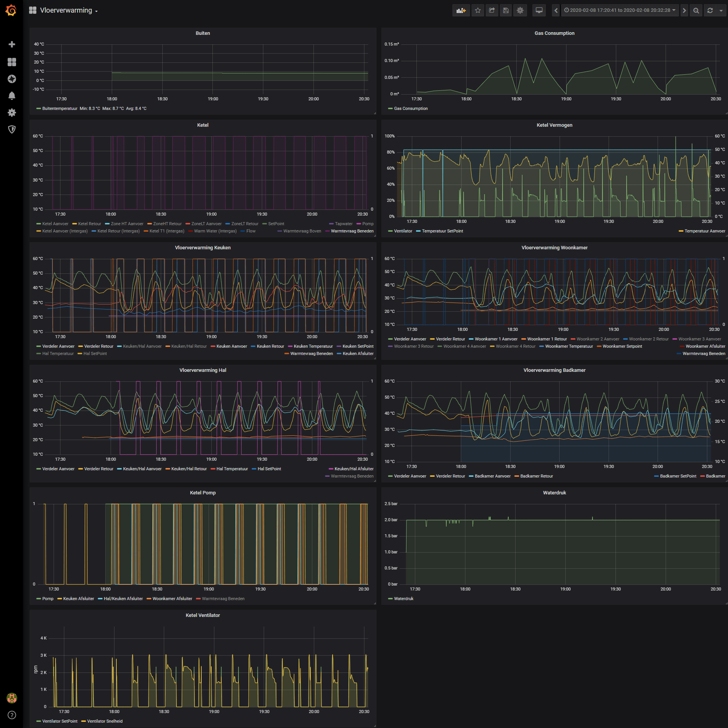Screen dimensions: 728x728
Task: Open the Ketel Vermogen panel title menu
Action: pyautogui.click(x=554, y=125)
